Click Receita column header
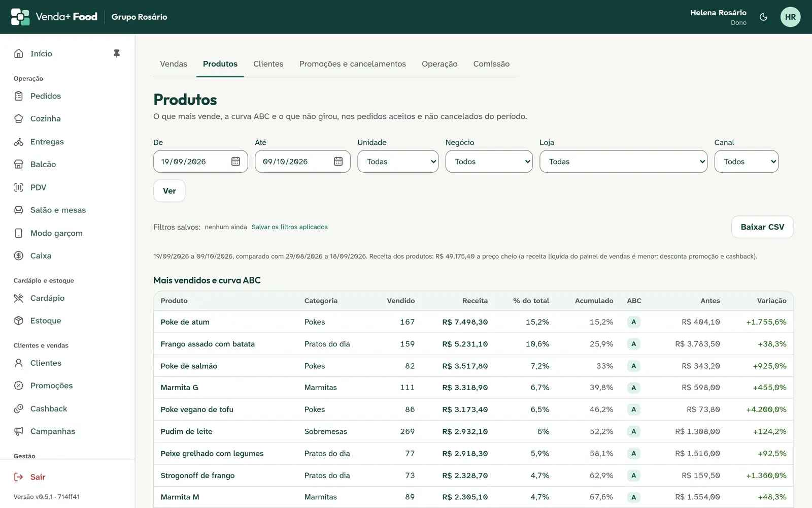The width and height of the screenshot is (812, 508). click(x=475, y=301)
